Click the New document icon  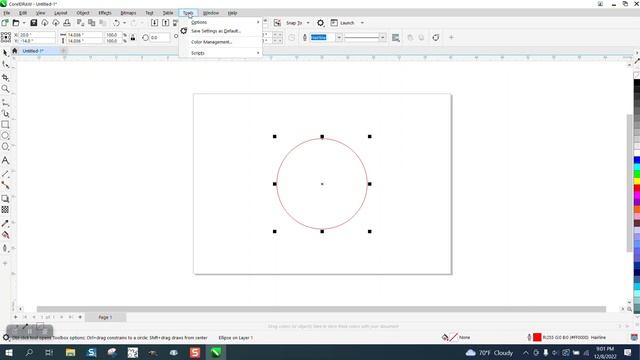coord(5,23)
